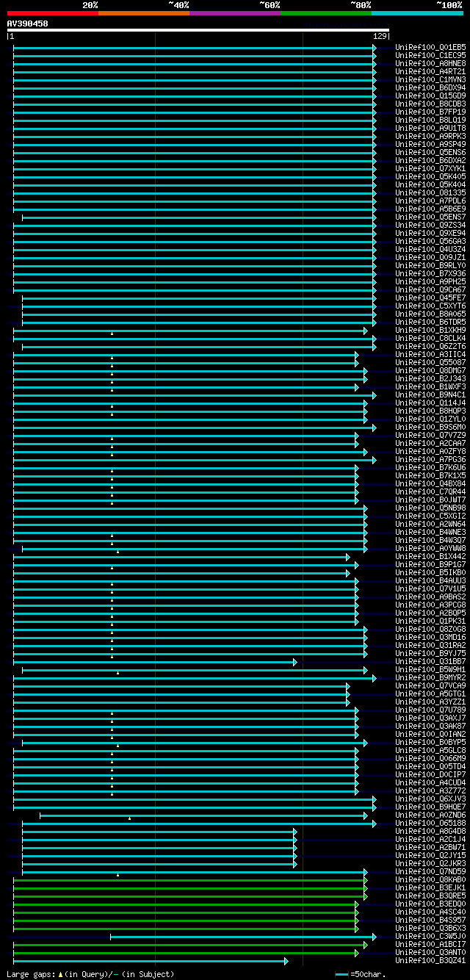Screen dimensions: 470x980
Task: Select entry UniRef100_B4WNE3
Action: tap(430, 533)
